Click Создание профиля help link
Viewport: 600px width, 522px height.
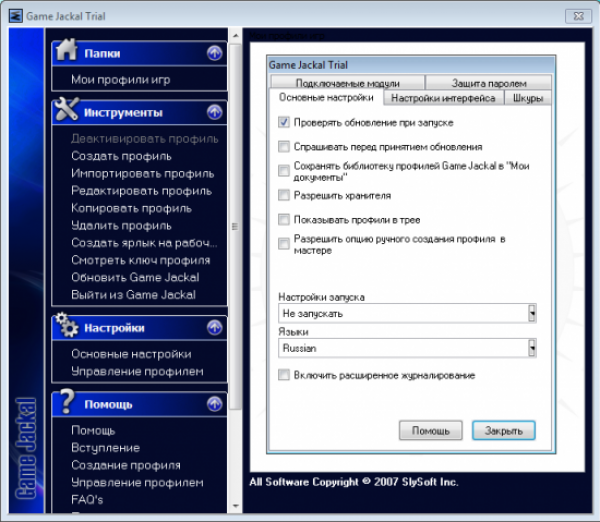point(126,465)
